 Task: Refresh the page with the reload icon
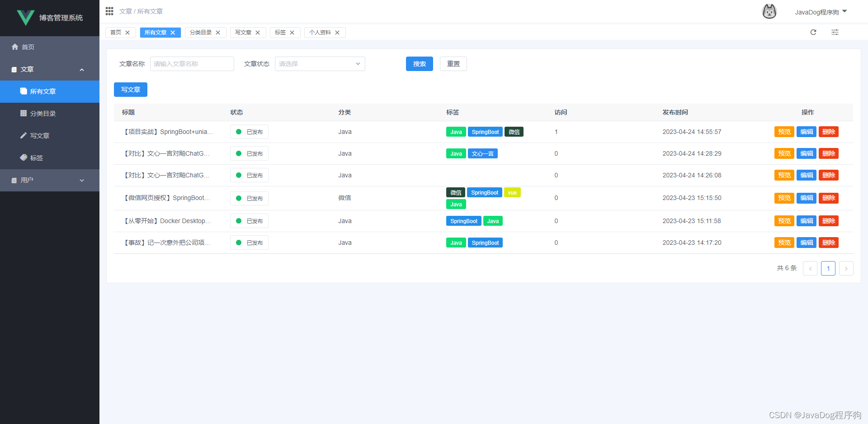pos(813,32)
